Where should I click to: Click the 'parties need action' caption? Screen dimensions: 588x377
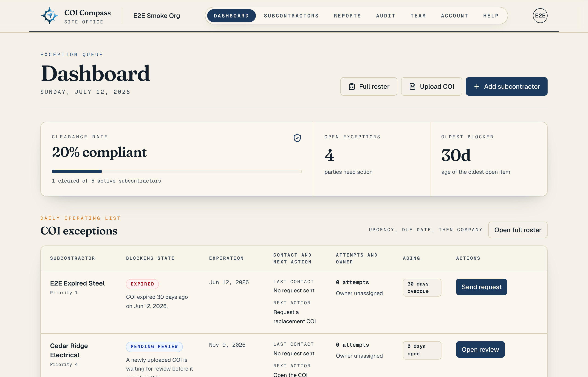coord(348,172)
